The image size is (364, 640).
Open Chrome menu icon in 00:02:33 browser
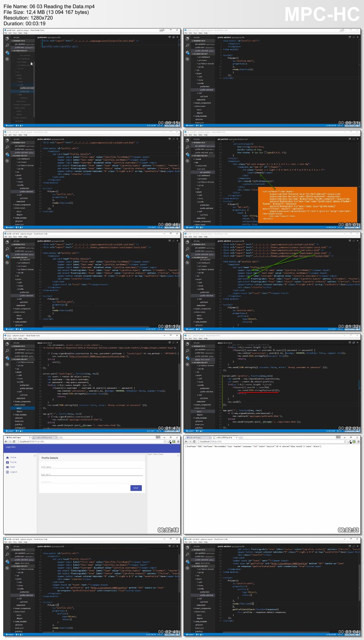tap(358, 441)
